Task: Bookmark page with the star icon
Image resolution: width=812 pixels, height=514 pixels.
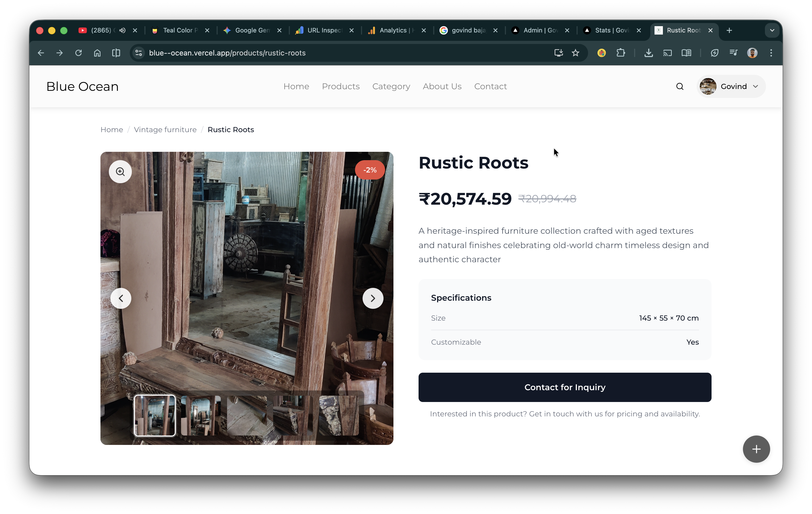Action: 575,53
